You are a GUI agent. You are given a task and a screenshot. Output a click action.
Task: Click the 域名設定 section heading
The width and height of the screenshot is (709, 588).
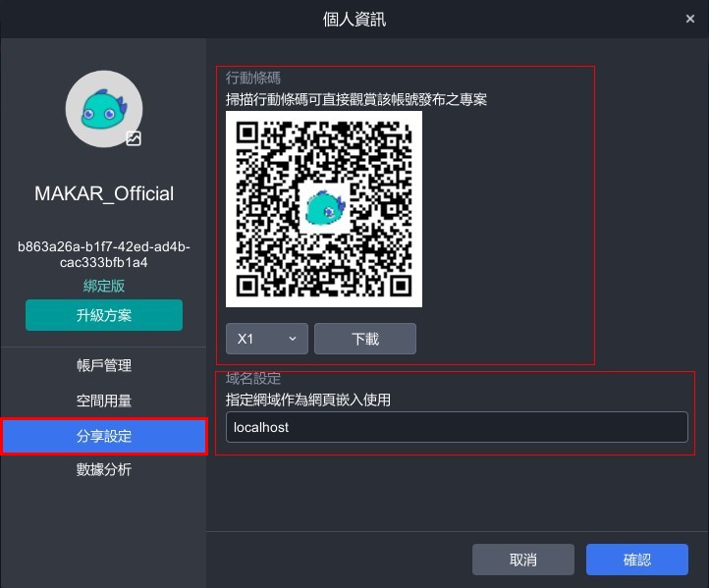point(253,379)
